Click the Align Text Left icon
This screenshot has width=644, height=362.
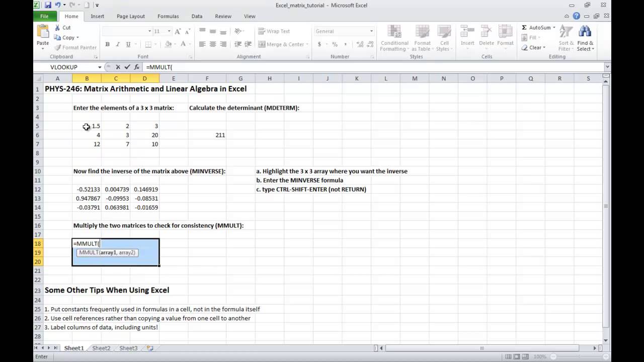pyautogui.click(x=202, y=44)
